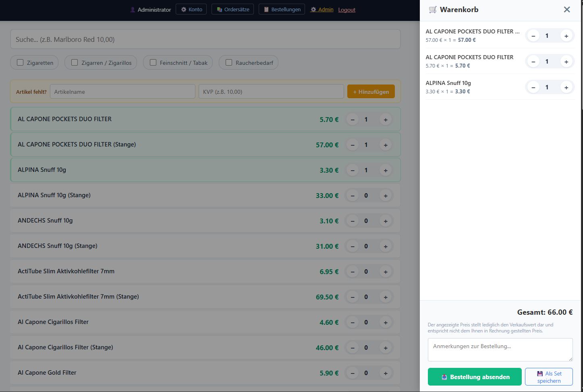583x392 pixels.
Task: Click plus for ANDECHS Snuff 10g (Stange)
Action: point(386,246)
